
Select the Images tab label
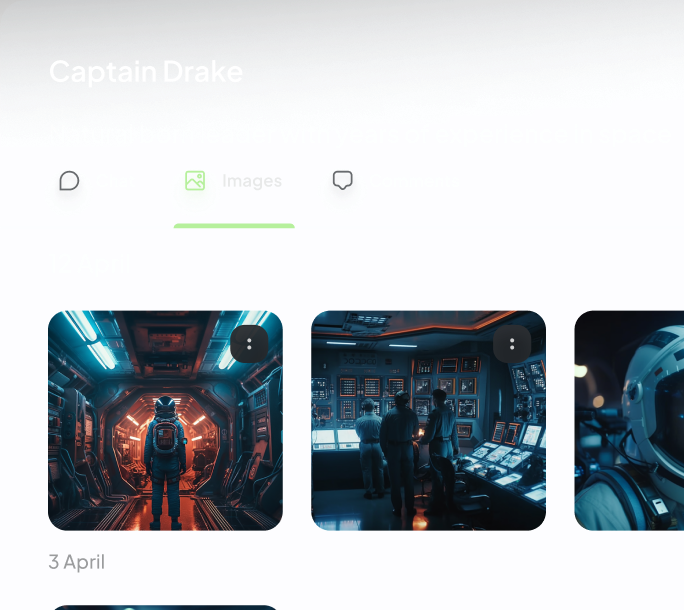coord(252,181)
